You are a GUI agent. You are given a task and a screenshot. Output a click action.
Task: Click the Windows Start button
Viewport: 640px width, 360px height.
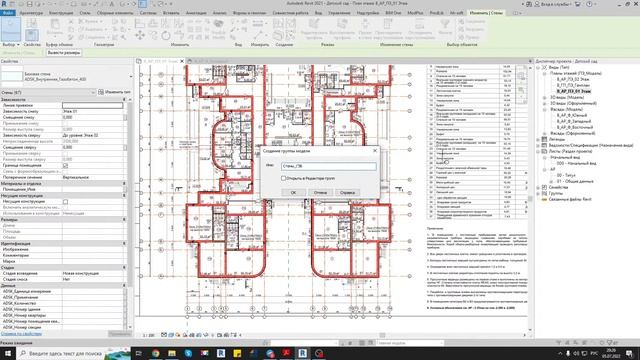8,353
